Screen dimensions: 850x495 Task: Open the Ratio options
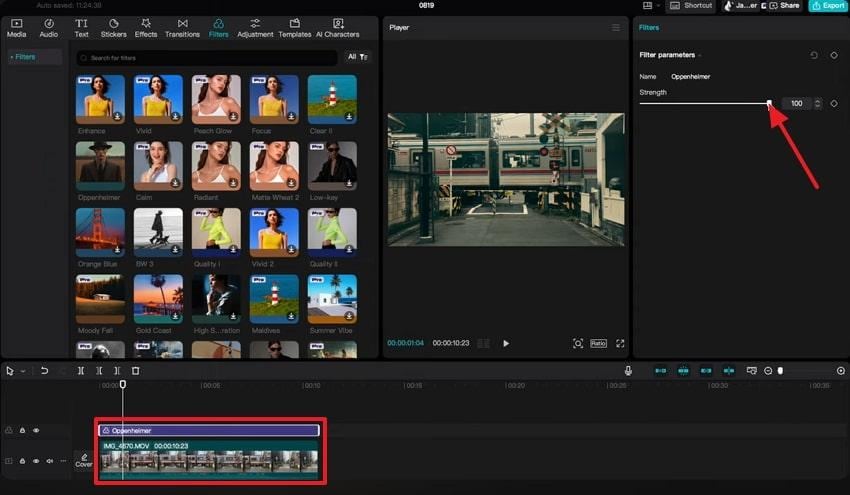coord(598,343)
